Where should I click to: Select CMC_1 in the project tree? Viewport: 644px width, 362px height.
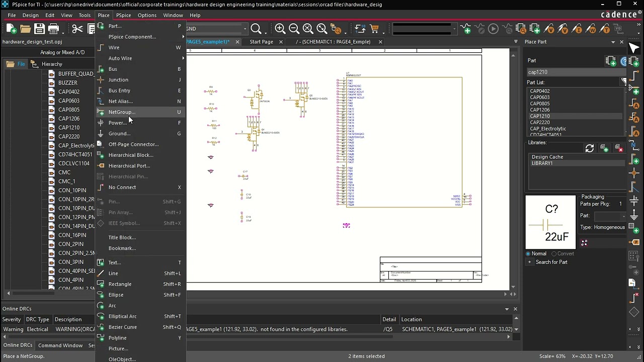[x=66, y=181]
